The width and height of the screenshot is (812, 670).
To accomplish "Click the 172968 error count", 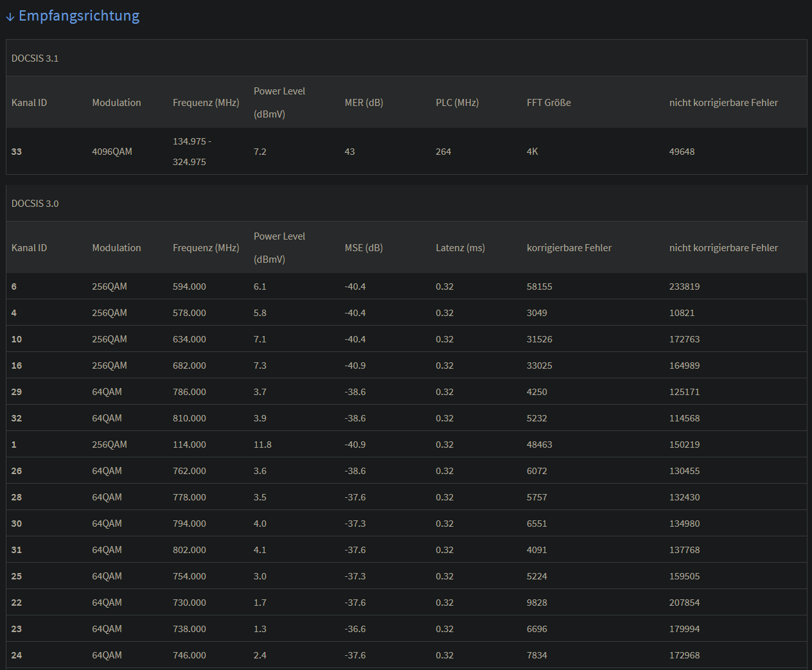I will pos(684,655).
